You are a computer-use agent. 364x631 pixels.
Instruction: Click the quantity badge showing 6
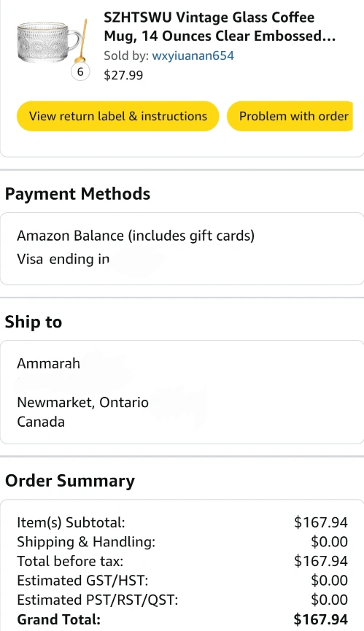pos(80,72)
